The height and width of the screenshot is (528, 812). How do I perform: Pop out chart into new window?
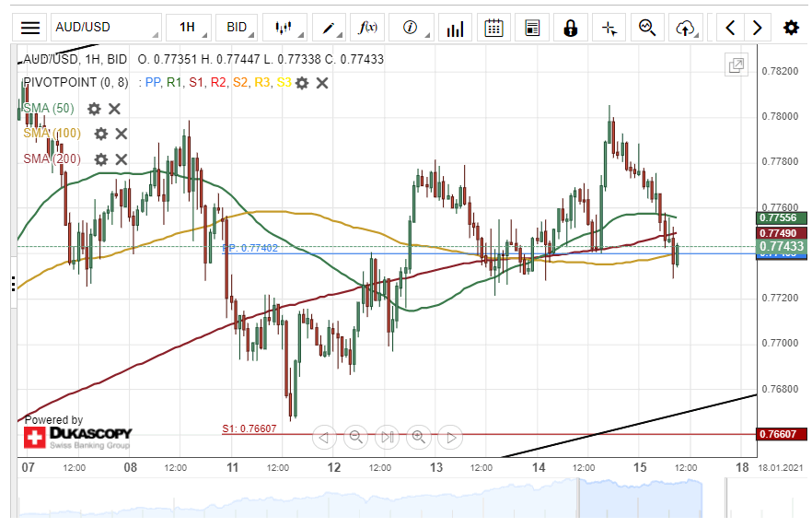tap(736, 65)
